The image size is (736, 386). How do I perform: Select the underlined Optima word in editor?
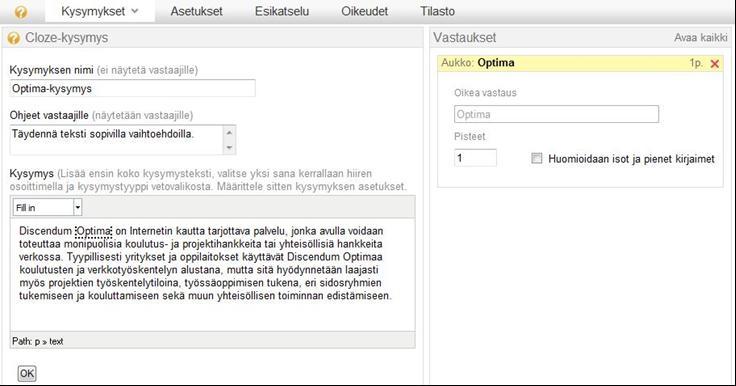click(x=93, y=231)
